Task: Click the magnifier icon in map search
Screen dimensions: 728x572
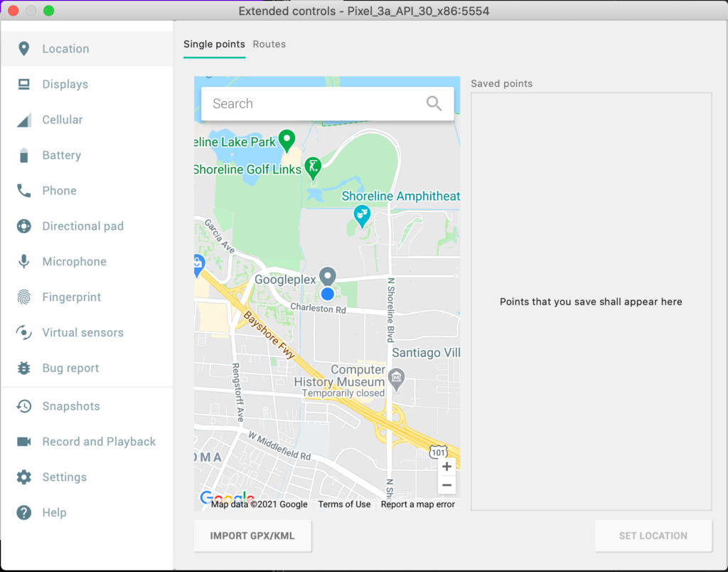Action: (434, 103)
